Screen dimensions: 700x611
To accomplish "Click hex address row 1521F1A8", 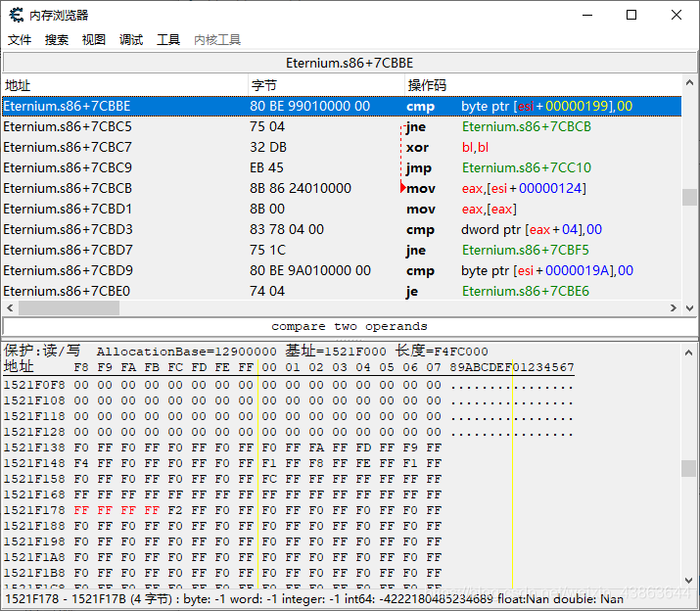I will pos(34,557).
